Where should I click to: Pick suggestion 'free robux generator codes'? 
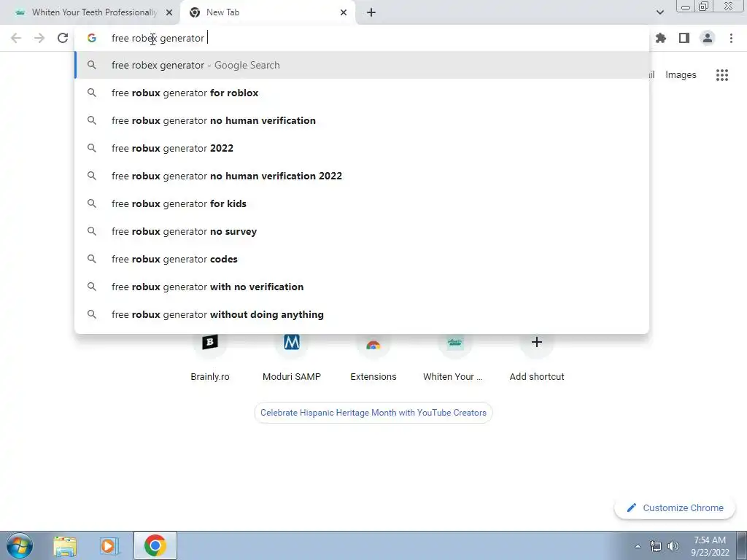tap(362, 259)
